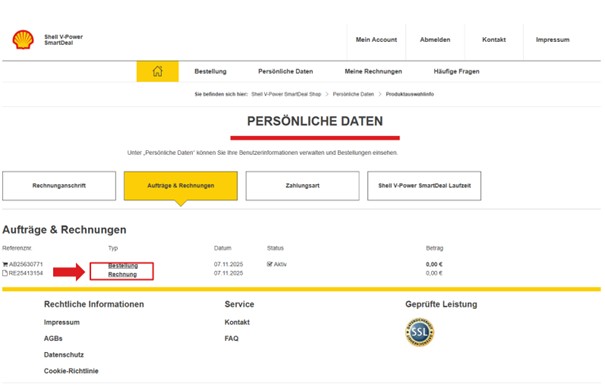
Task: Click the Datum column header
Action: tap(223, 248)
